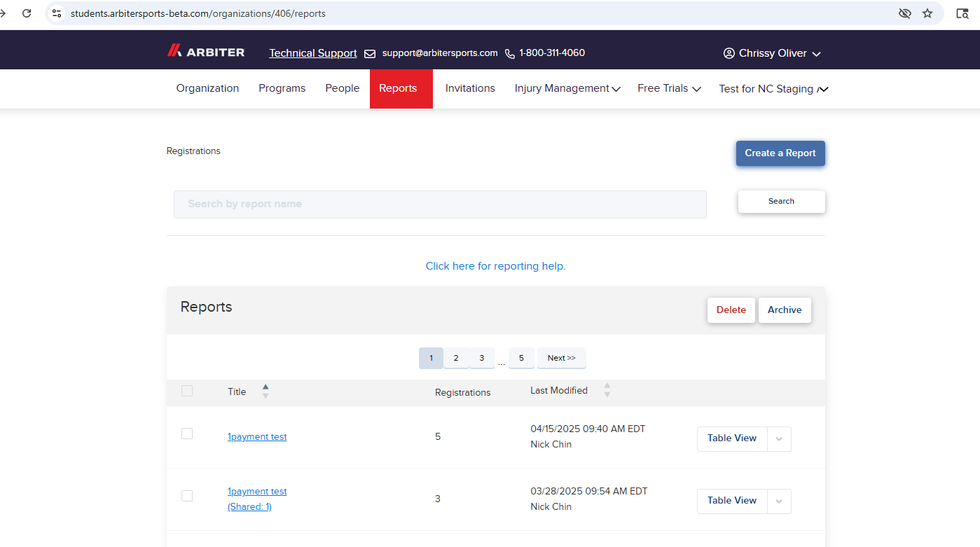Open the Technical Support link
Image resolution: width=980 pixels, height=547 pixels.
point(313,53)
